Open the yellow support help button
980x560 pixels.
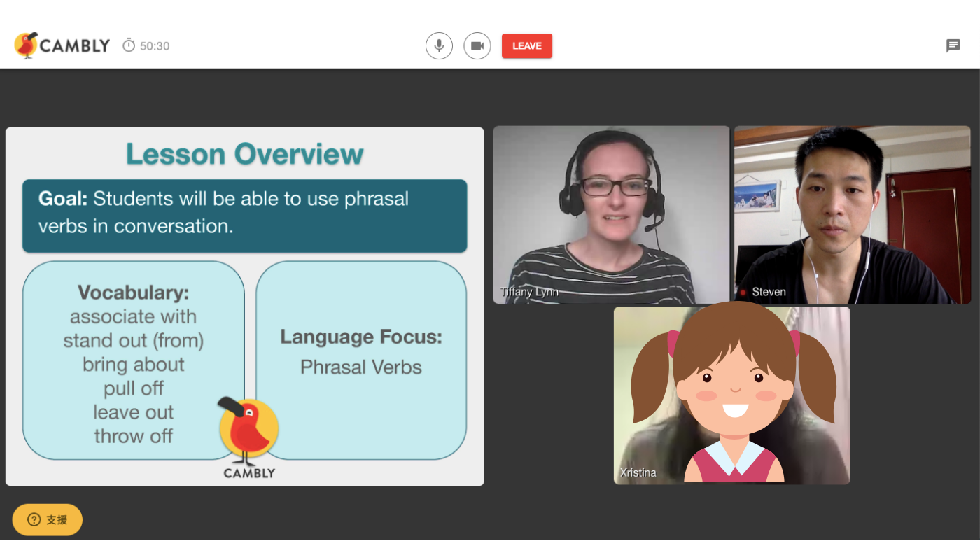(48, 519)
